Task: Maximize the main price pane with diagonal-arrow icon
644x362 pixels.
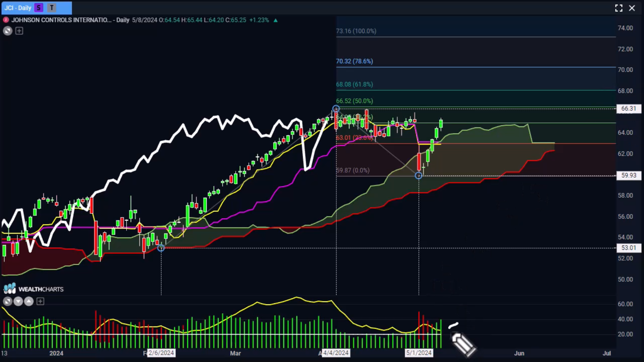Action: pyautogui.click(x=8, y=31)
